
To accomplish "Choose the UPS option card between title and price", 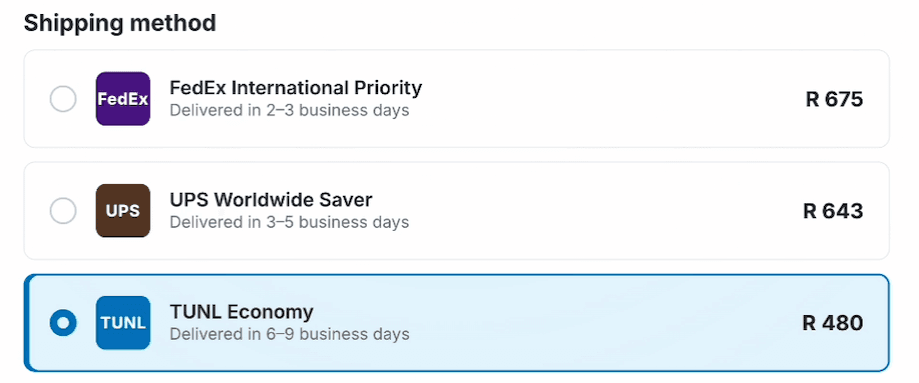I will click(586, 211).
